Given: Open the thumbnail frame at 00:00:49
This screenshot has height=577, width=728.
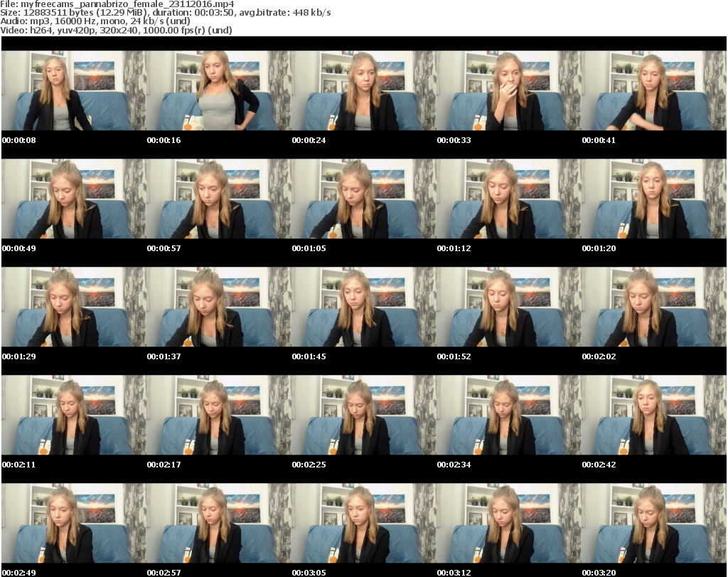Looking at the screenshot, I should (x=74, y=198).
